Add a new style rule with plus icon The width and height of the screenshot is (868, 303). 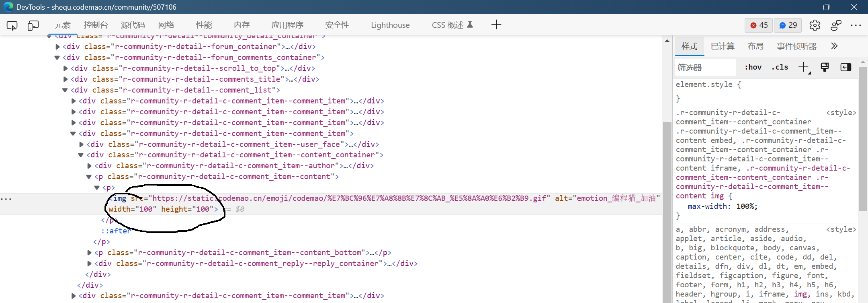804,67
